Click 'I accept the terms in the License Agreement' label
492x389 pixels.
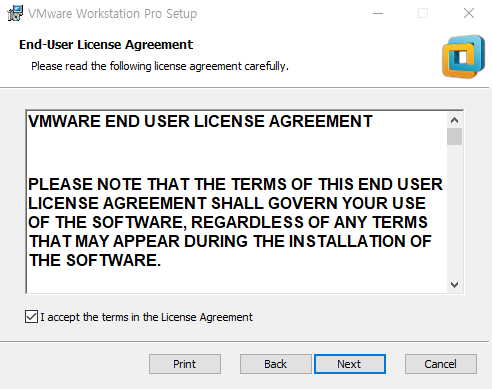pyautogui.click(x=147, y=317)
